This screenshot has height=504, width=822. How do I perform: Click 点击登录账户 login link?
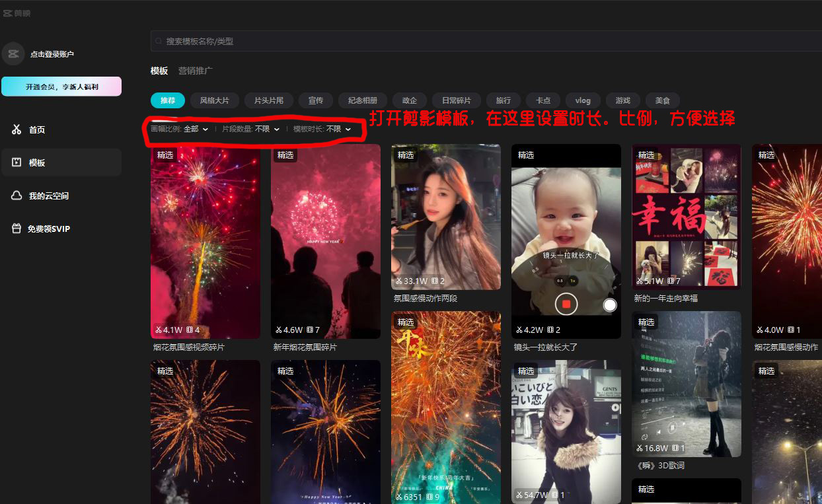(52, 54)
